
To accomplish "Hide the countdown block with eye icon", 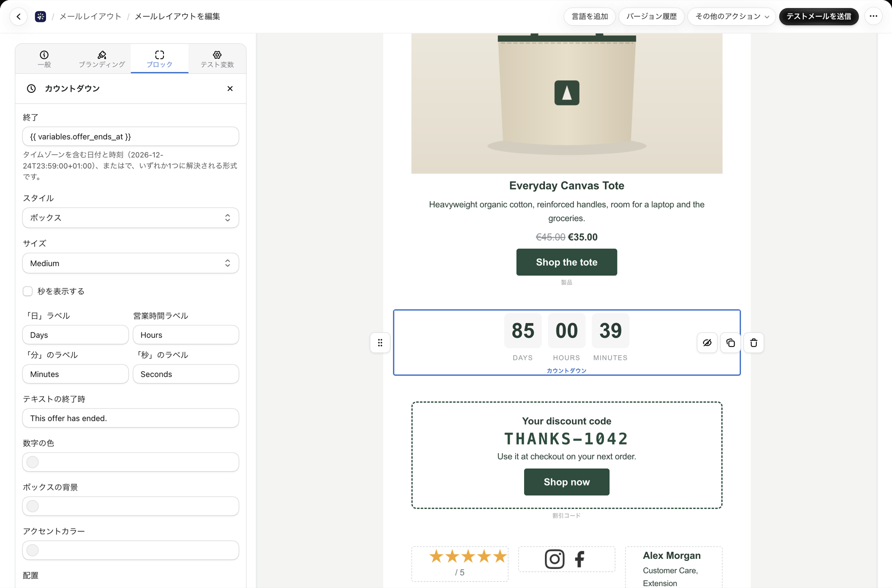I will click(x=707, y=343).
